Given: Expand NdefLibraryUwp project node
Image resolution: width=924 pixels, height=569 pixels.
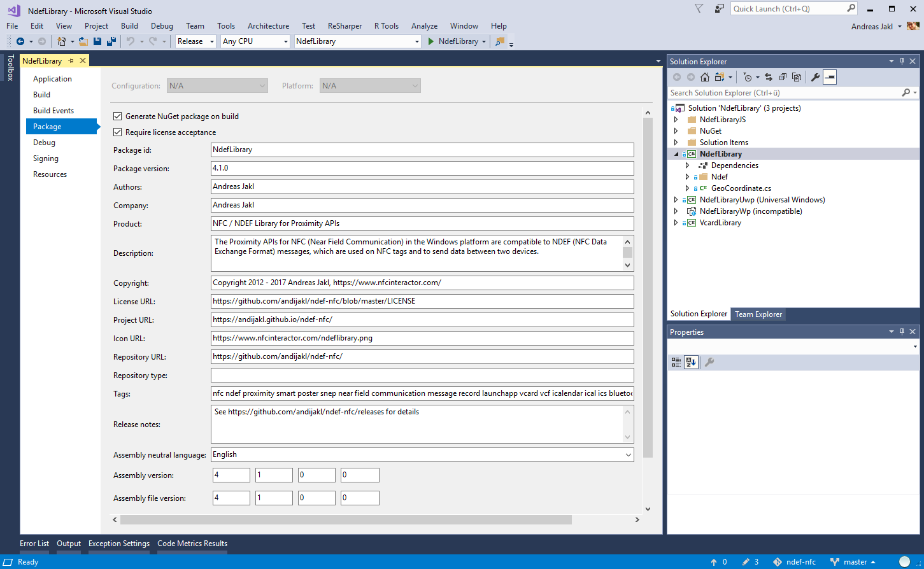Looking at the screenshot, I should point(676,200).
